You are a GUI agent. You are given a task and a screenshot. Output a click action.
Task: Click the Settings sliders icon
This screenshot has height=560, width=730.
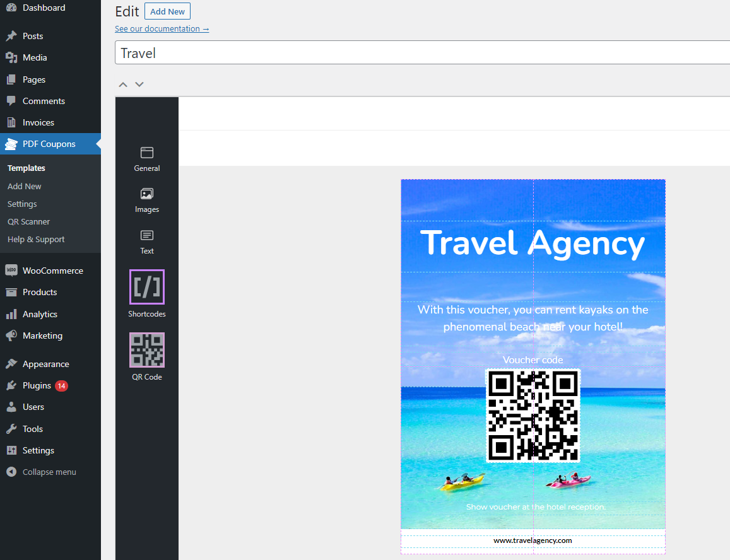(11, 450)
